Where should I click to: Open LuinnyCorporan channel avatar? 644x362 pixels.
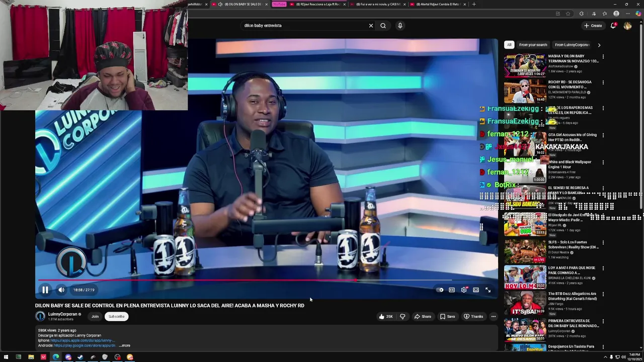pos(40,316)
